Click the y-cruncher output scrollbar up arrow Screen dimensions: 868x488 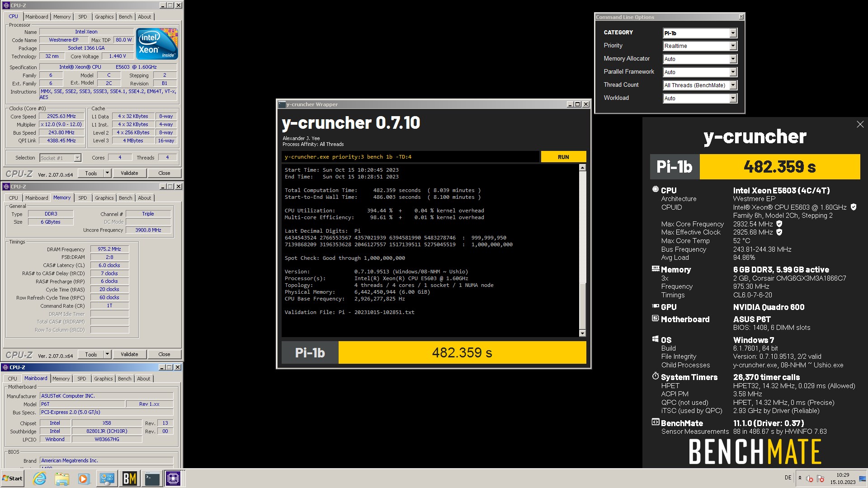(x=582, y=168)
